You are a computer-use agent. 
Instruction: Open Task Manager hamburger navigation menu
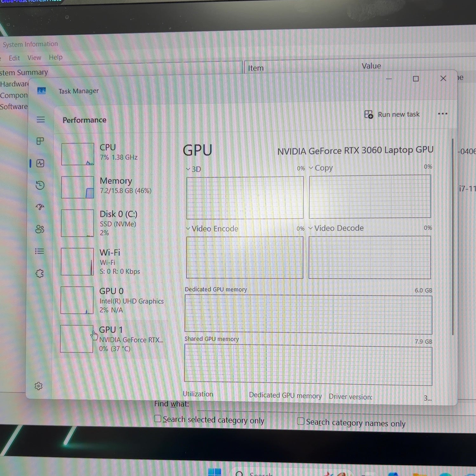41,119
